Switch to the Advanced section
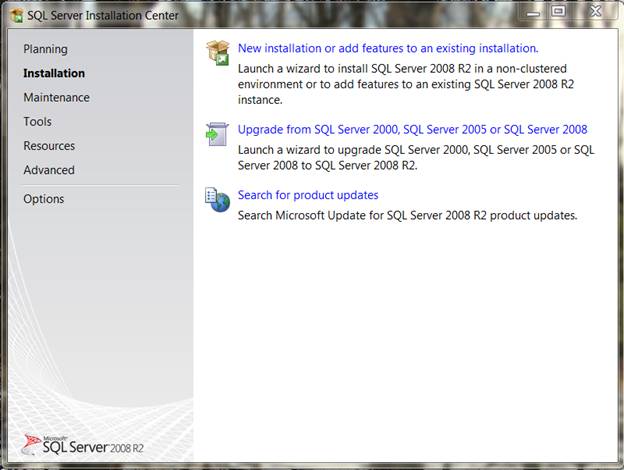624x470 pixels. point(49,170)
